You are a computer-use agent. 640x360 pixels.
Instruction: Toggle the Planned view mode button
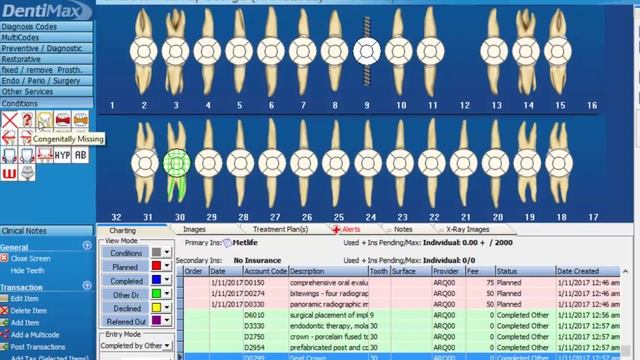tap(125, 267)
